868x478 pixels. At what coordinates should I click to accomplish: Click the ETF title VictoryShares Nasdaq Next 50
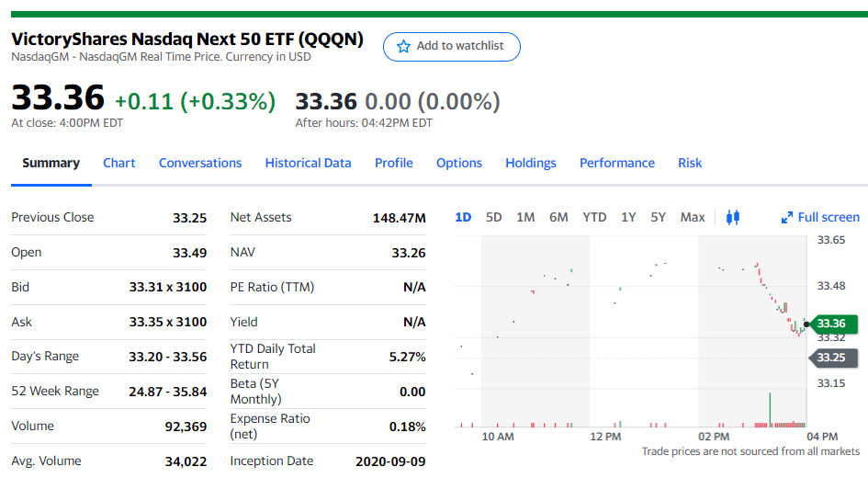point(187,40)
